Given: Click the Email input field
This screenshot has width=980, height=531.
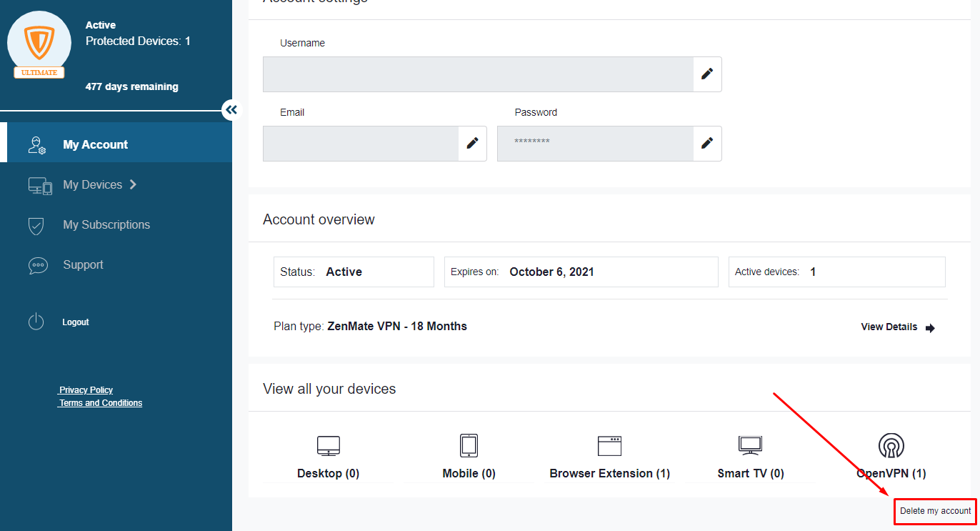Looking at the screenshot, I should (x=361, y=144).
